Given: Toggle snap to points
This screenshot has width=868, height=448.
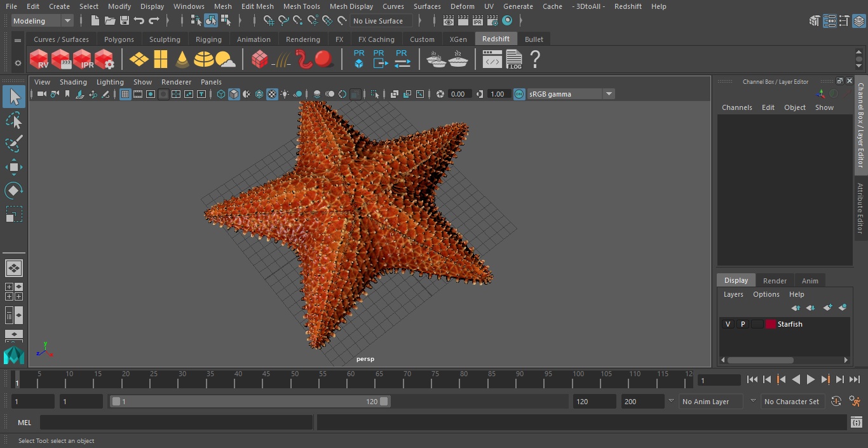Looking at the screenshot, I should [x=298, y=21].
